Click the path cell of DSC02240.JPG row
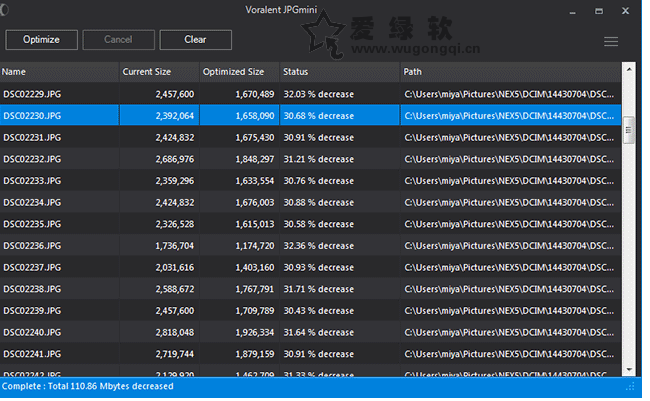This screenshot has width=650, height=401. point(509,333)
